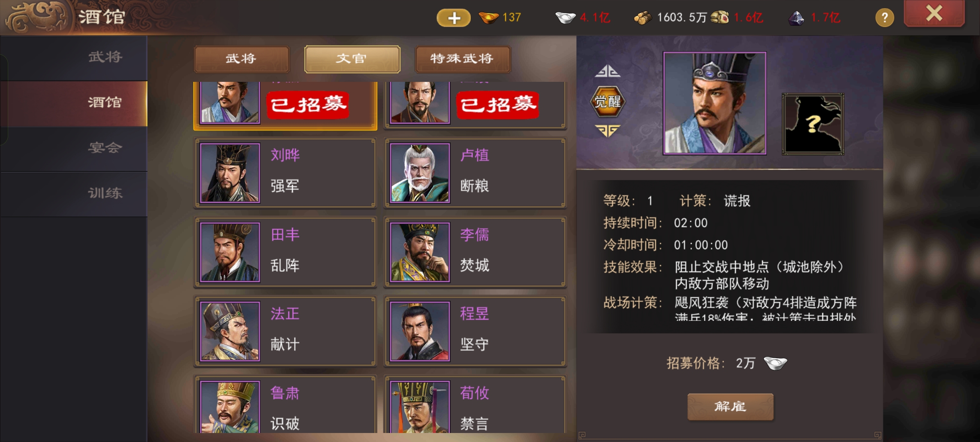980x442 pixels.
Task: Click the gold ingot currency icon
Action: click(x=488, y=18)
